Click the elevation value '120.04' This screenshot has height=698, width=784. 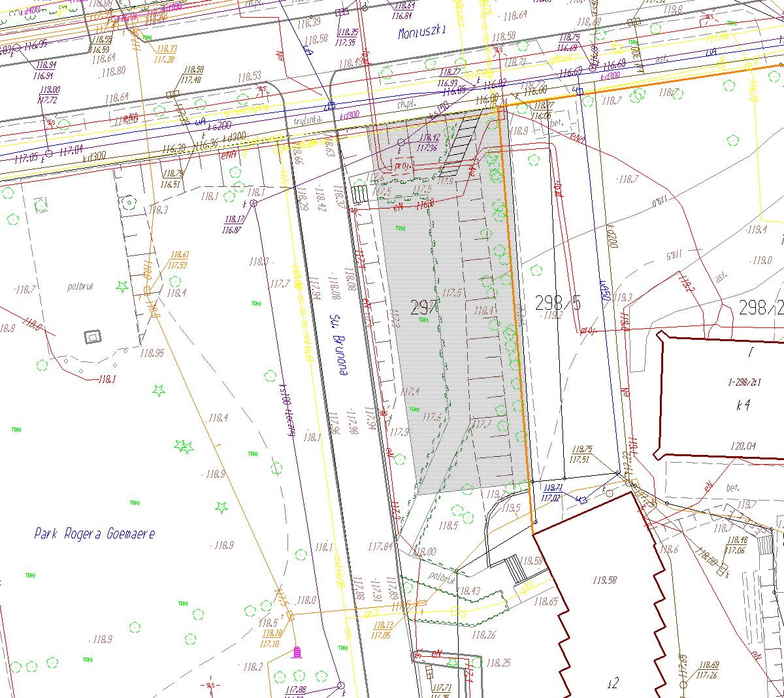coord(743,446)
